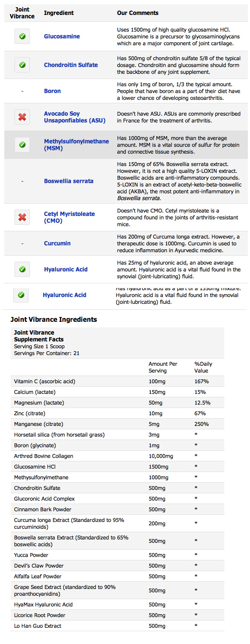Click the checkmark in the bottom duplicate Hyaluronic Acid row
The width and height of the screenshot is (250, 644).
click(x=21, y=295)
